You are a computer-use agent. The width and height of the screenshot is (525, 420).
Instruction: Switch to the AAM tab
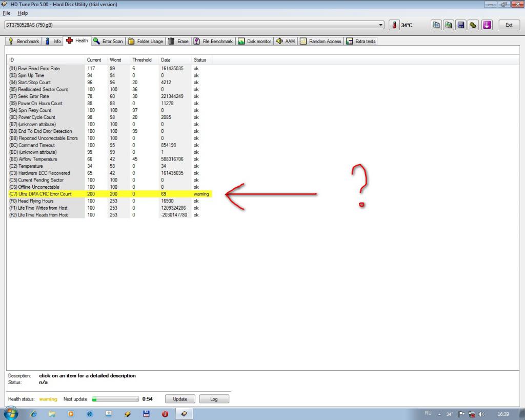coord(286,41)
